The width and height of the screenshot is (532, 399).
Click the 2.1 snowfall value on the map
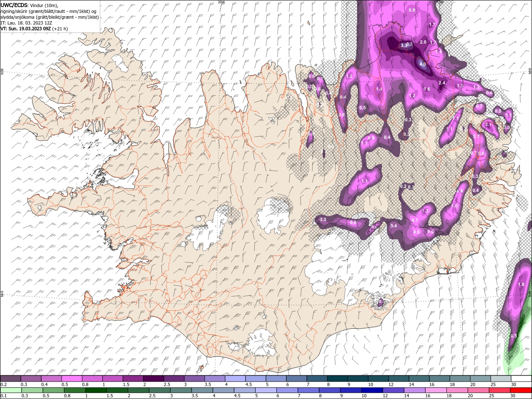point(489,125)
